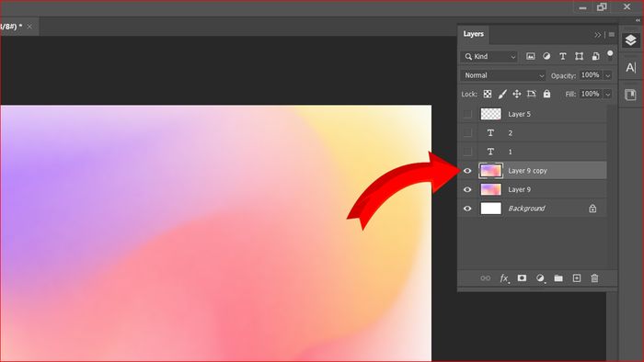Open the Kind filter dropdown
This screenshot has height=362, width=644.
pyautogui.click(x=489, y=57)
